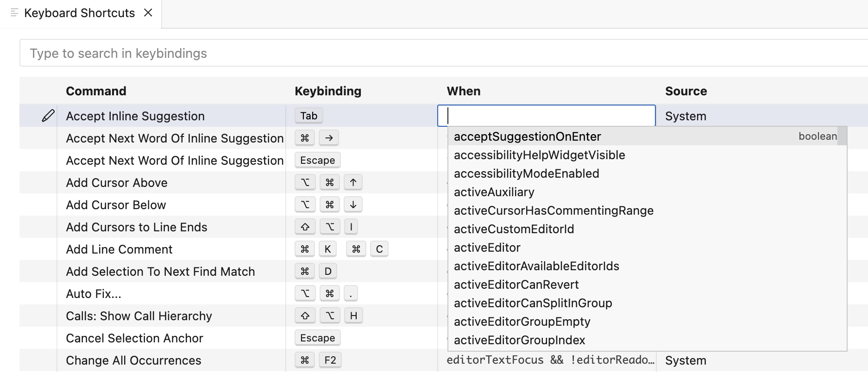The width and height of the screenshot is (868, 372).
Task: Select activeCustomEditorId suggestion
Action: pos(514,229)
